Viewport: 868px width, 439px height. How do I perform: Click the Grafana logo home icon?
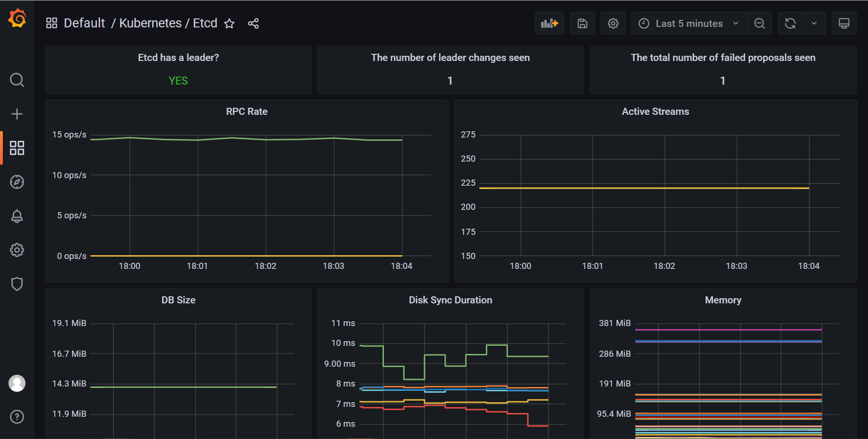click(x=17, y=19)
